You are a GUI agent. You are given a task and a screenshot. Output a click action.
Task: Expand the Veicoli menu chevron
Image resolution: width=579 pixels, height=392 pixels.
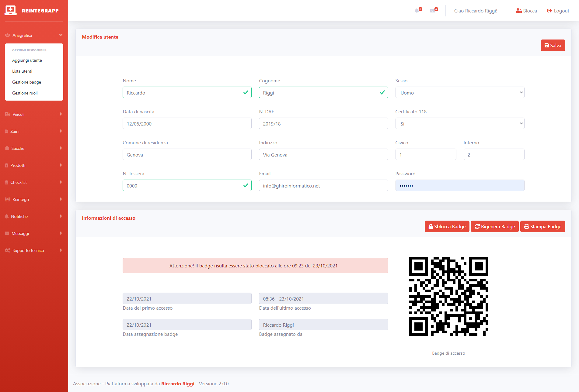point(61,114)
